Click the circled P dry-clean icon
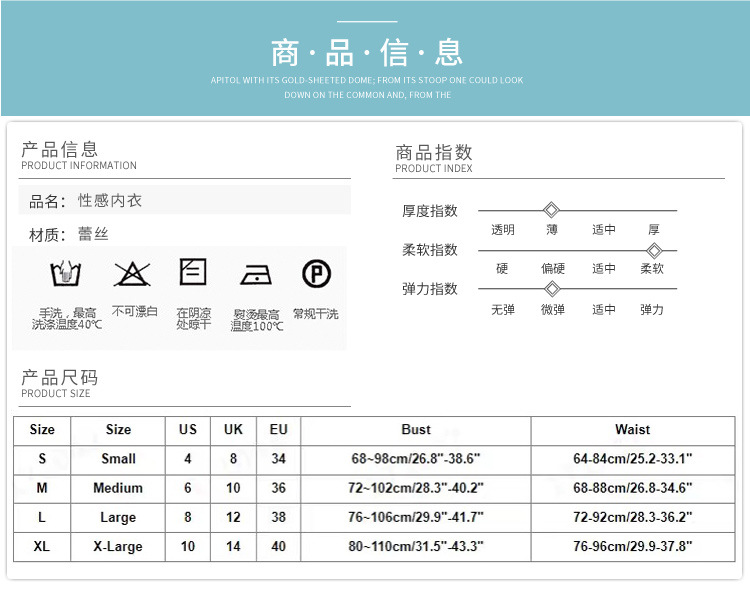This screenshot has width=750, height=608. coord(316,274)
